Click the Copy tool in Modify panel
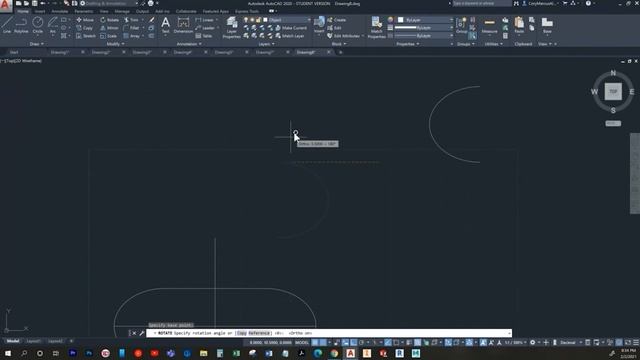Viewport: 640px width, 360px height. 85,28
